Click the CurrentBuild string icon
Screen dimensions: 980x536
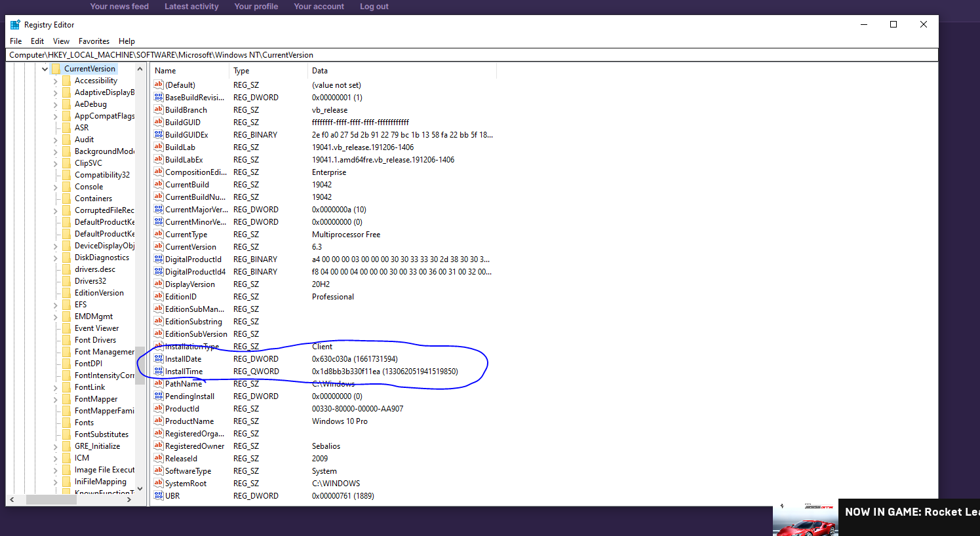point(158,184)
